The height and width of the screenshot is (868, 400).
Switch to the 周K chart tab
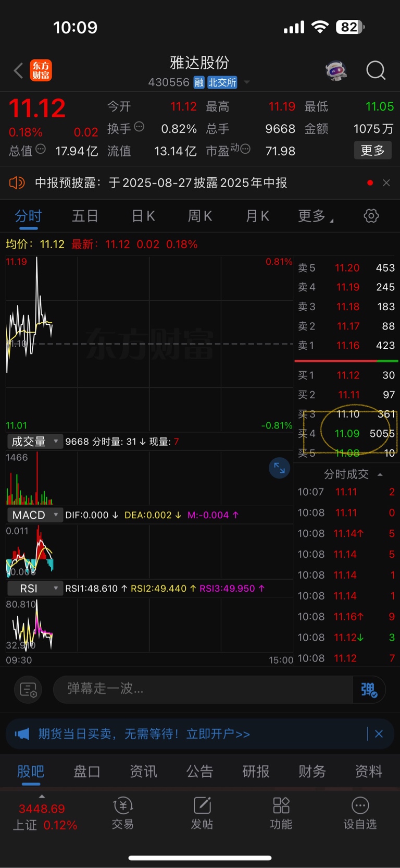point(200,216)
